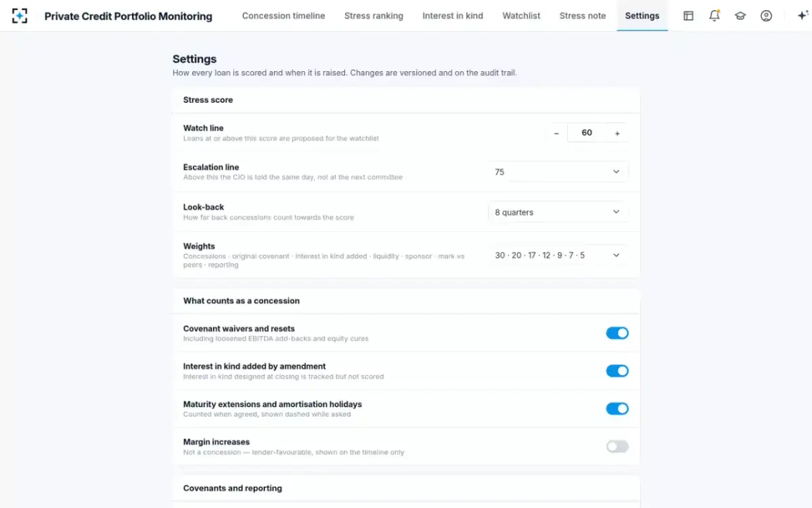Open Escalation line dropdown showing 75
Viewport: 812px width, 508px height.
point(558,172)
